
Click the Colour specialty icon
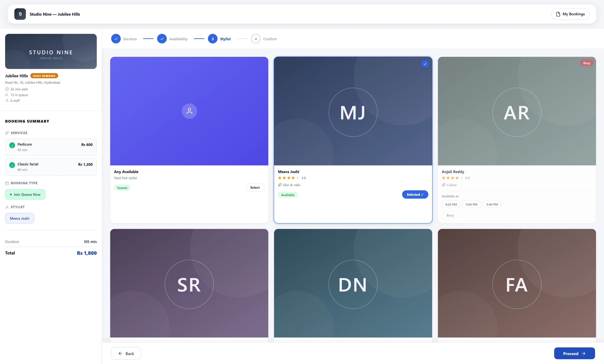(x=443, y=185)
